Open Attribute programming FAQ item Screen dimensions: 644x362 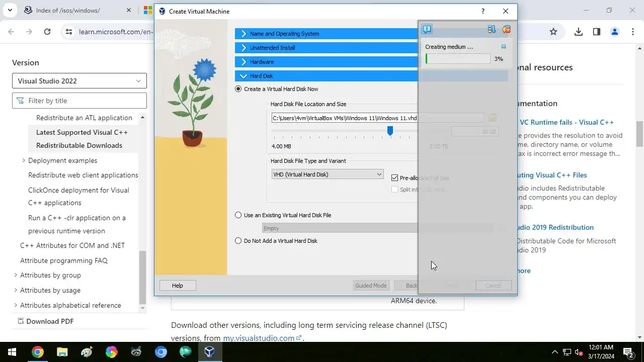click(x=64, y=260)
